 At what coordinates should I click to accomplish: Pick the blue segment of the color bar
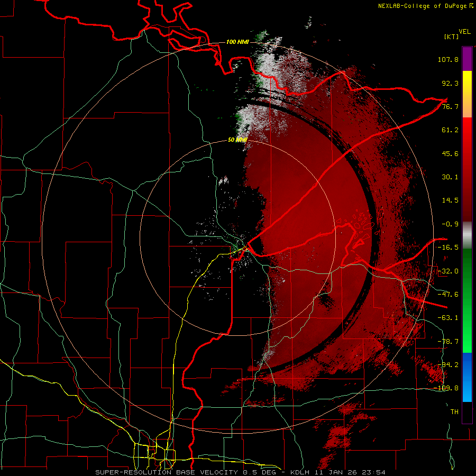point(467,377)
